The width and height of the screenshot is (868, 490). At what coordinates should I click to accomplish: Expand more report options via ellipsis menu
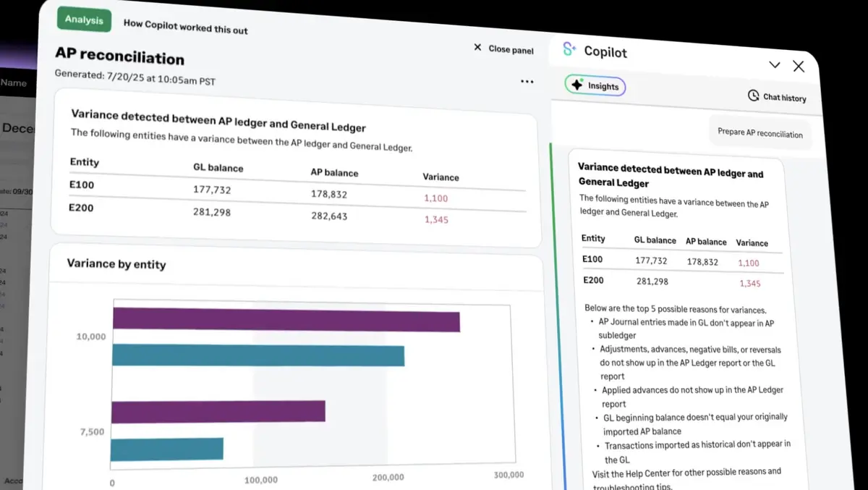[x=527, y=81]
